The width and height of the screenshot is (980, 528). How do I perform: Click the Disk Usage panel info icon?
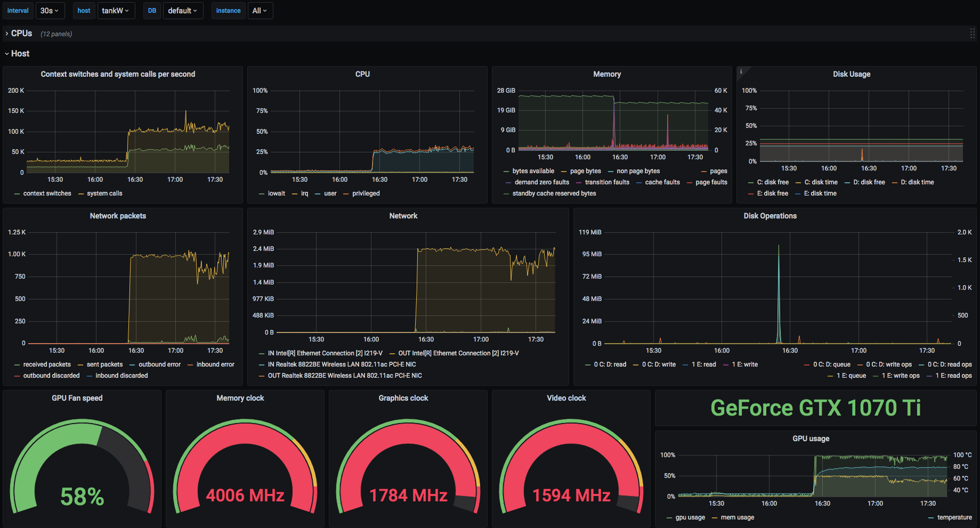pos(741,71)
